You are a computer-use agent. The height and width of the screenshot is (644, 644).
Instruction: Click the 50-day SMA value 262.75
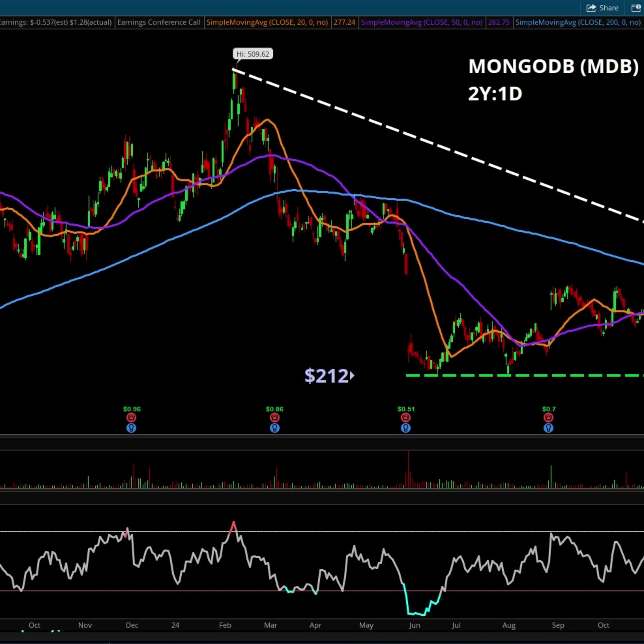click(x=499, y=22)
